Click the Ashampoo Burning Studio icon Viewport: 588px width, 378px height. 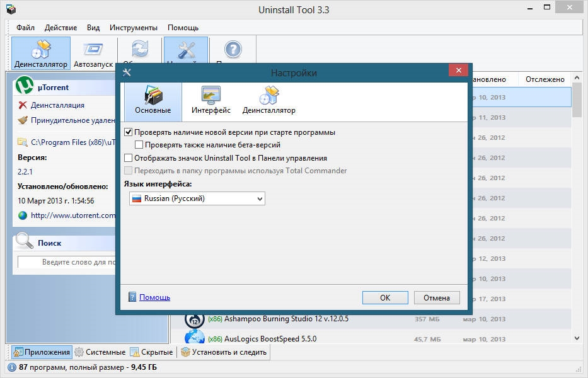click(194, 320)
